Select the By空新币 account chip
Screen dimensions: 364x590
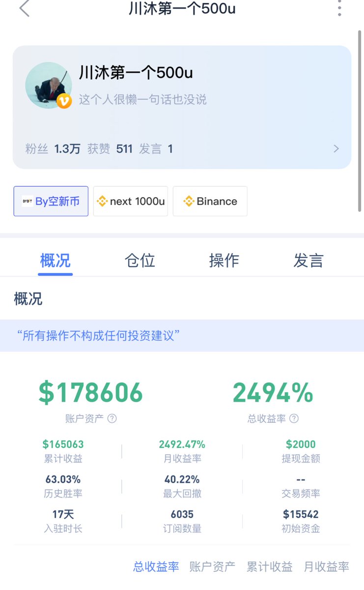click(x=51, y=201)
